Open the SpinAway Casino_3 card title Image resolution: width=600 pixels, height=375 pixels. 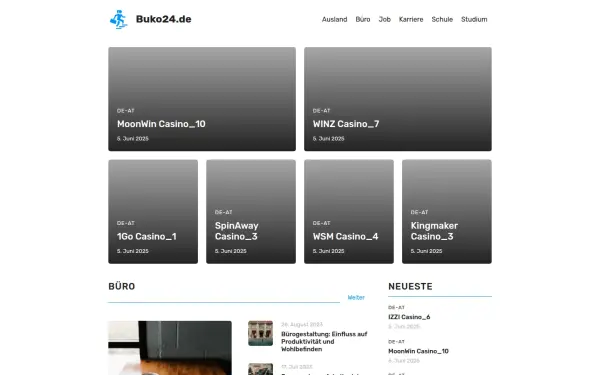click(x=236, y=231)
